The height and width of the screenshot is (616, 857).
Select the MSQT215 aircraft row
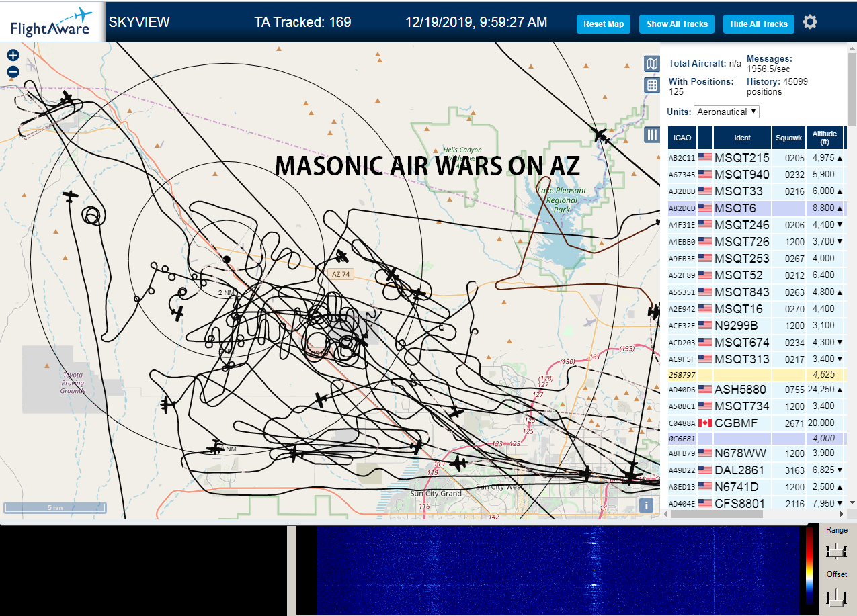click(757, 158)
